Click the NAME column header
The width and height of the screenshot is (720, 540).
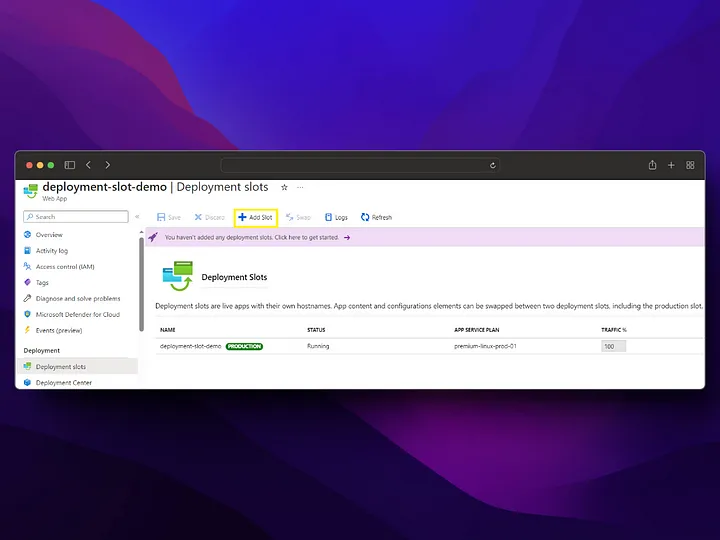coord(168,330)
